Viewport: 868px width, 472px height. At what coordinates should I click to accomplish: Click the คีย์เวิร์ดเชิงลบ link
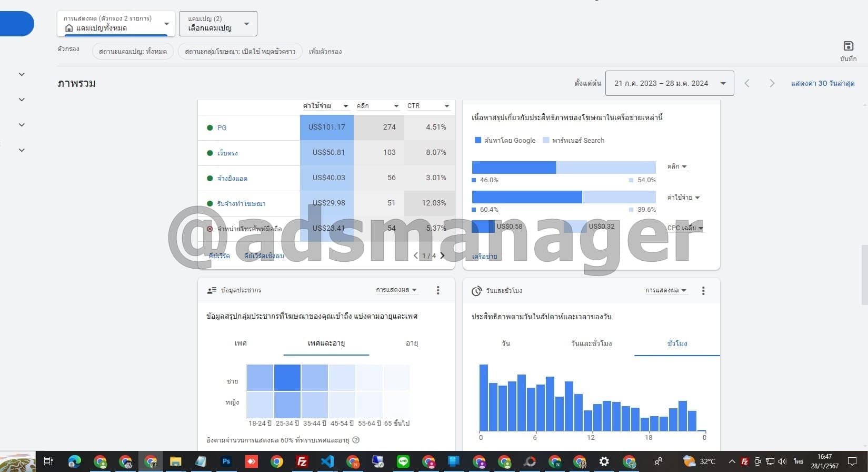click(x=264, y=256)
